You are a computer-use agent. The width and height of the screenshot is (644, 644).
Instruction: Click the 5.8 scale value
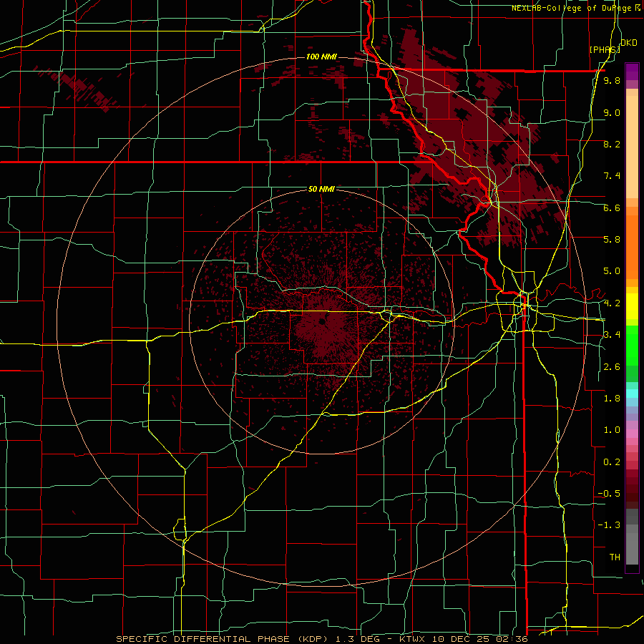tap(612, 240)
